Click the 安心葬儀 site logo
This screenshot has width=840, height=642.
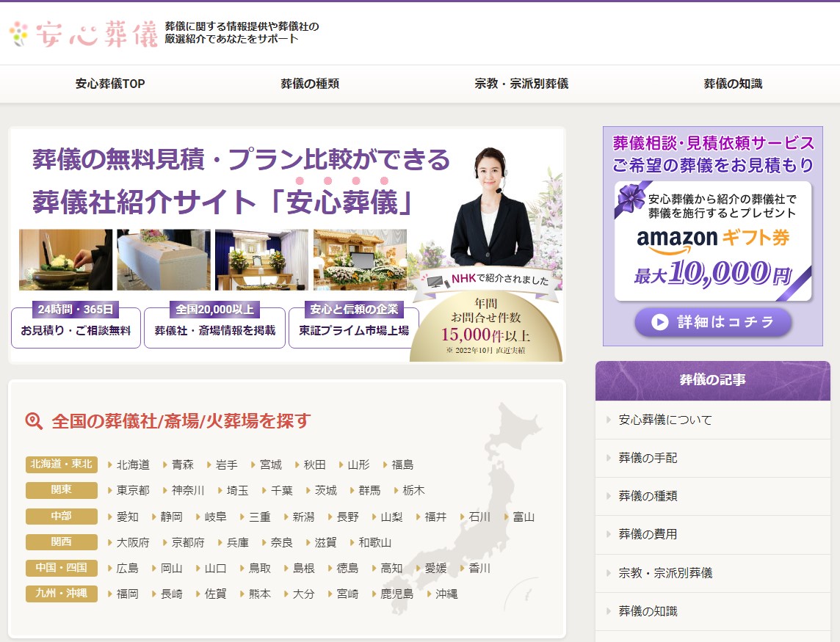point(84,34)
